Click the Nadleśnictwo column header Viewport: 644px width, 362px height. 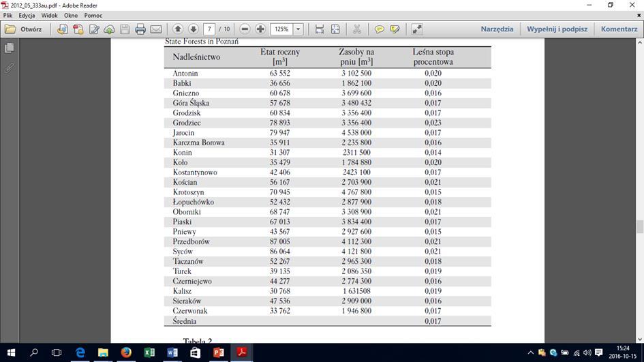196,57
